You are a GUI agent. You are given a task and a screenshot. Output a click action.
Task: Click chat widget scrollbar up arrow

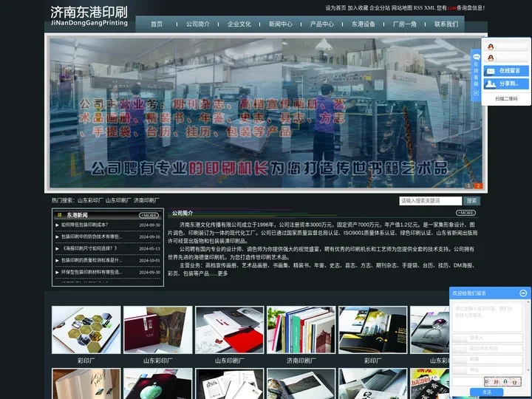[528, 303]
